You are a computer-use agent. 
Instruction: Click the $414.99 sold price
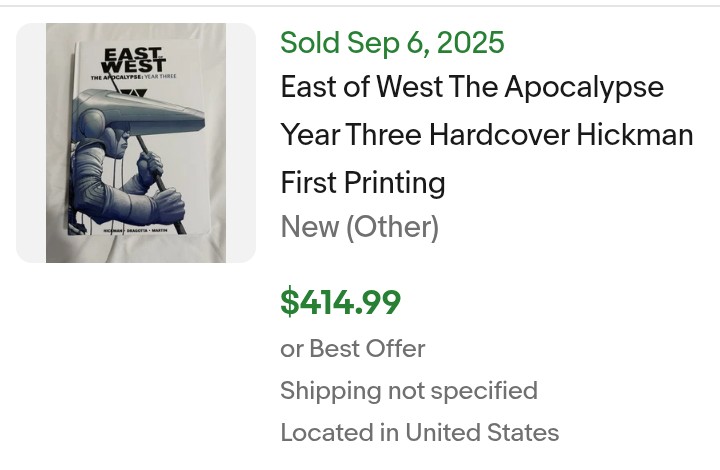pyautogui.click(x=341, y=302)
